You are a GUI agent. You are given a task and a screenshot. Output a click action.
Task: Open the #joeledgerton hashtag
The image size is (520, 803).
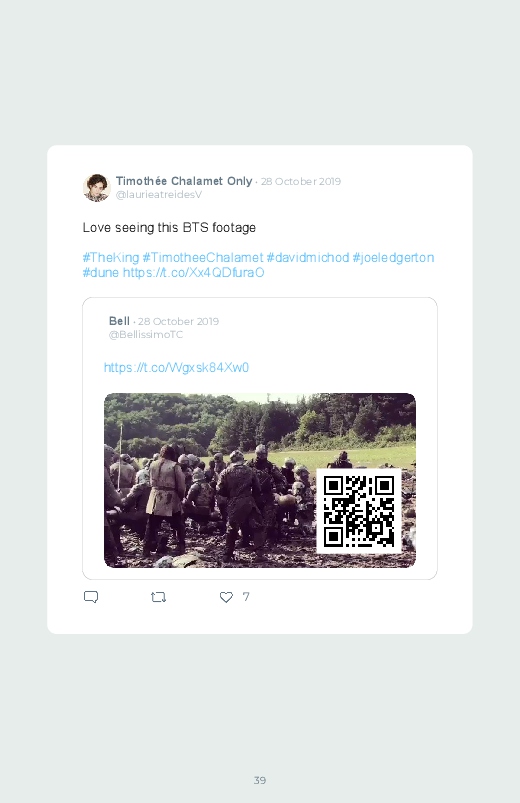[393, 258]
